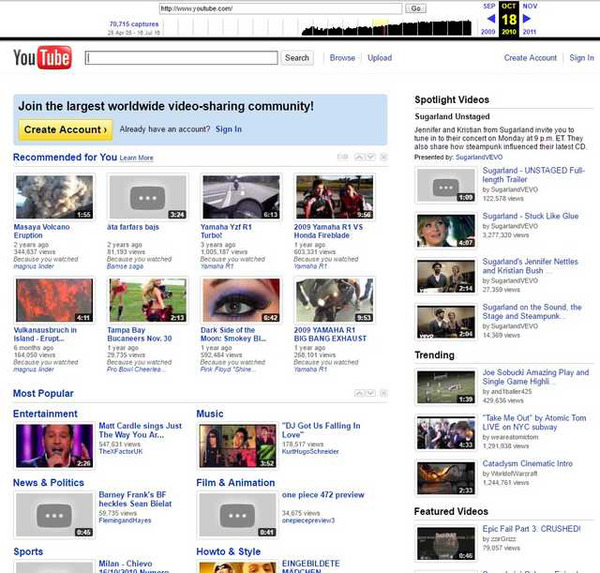Open Joe Sobucki Amazing Play thumbnail

(446, 387)
